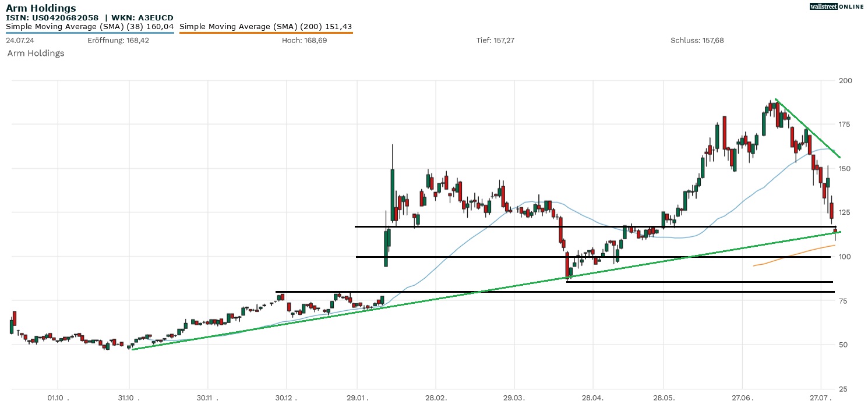Click the 50 price axis label
Image resolution: width=868 pixels, height=401 pixels.
(x=844, y=345)
